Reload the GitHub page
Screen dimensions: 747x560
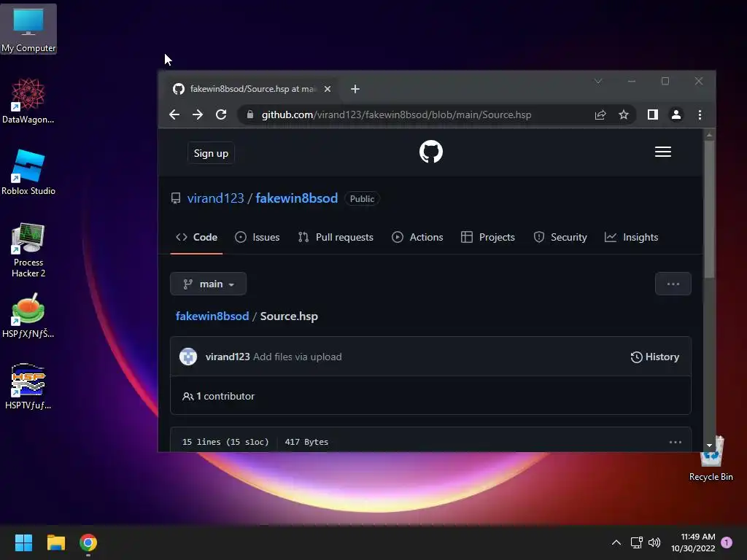pos(221,114)
